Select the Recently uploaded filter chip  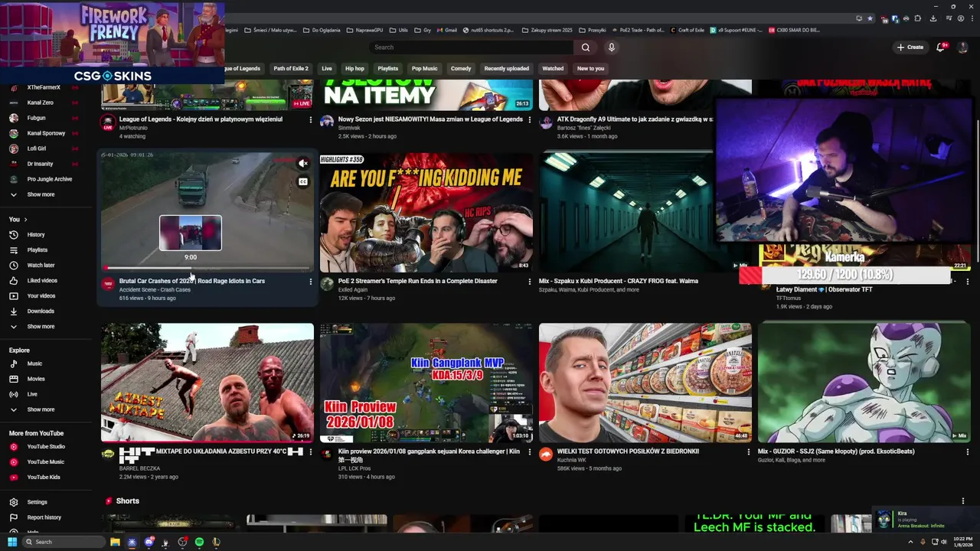pyautogui.click(x=506, y=68)
